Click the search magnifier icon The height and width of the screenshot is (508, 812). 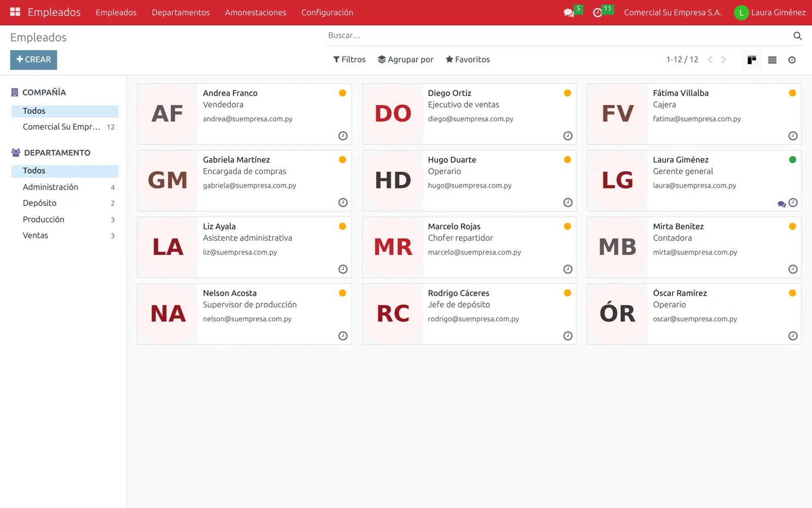pos(797,36)
